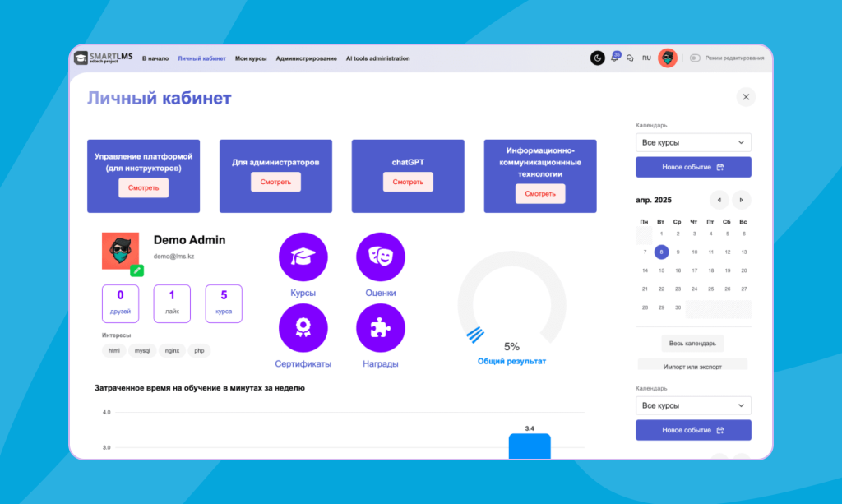Viewport: 842px width, 504px height.
Task: Open Весь календарь button
Action: 692,344
